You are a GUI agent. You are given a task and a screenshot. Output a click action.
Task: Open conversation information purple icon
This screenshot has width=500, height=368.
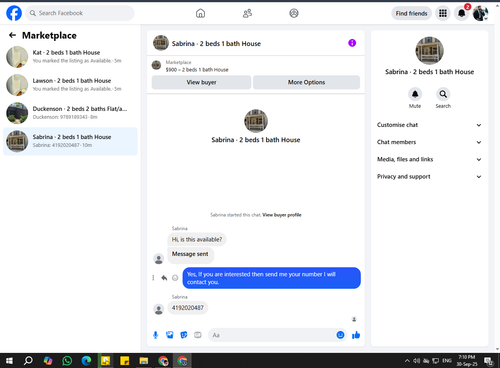coord(352,43)
